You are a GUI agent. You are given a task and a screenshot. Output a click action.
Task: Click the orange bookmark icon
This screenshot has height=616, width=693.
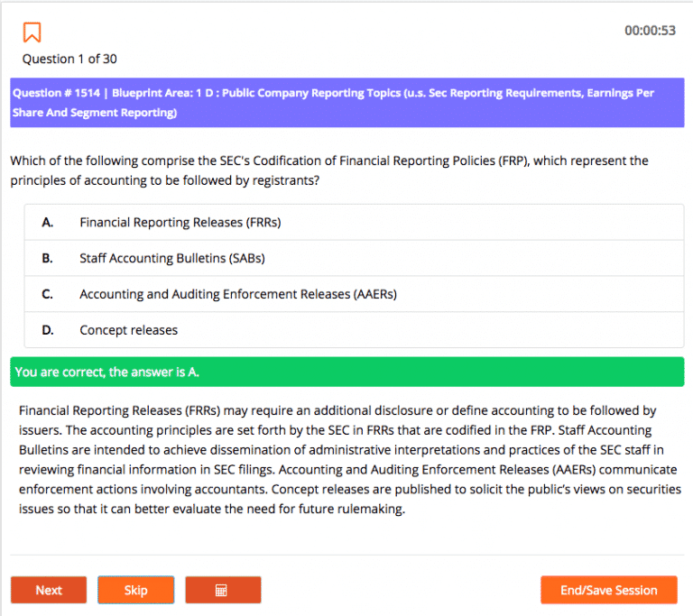tap(32, 32)
